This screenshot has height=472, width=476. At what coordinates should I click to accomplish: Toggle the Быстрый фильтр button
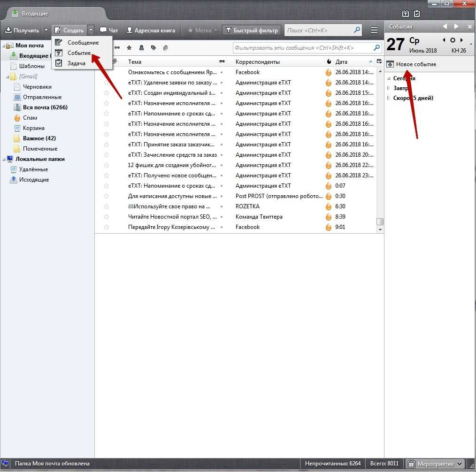[x=252, y=30]
